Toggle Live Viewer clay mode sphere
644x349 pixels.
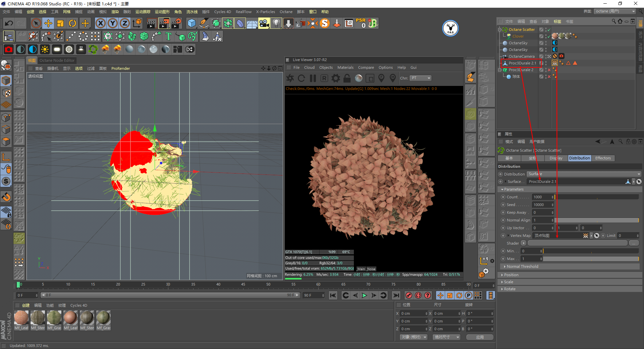359,78
